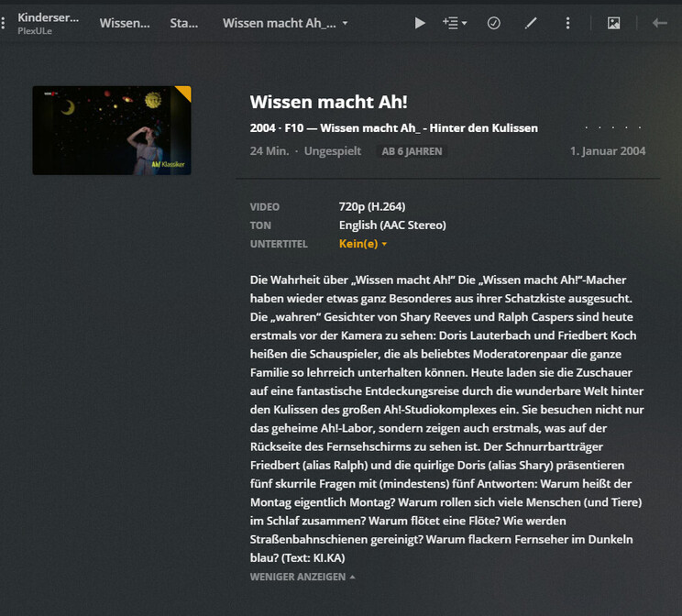Expand the Wissen macht Ah_ episode dropdown

tap(285, 23)
